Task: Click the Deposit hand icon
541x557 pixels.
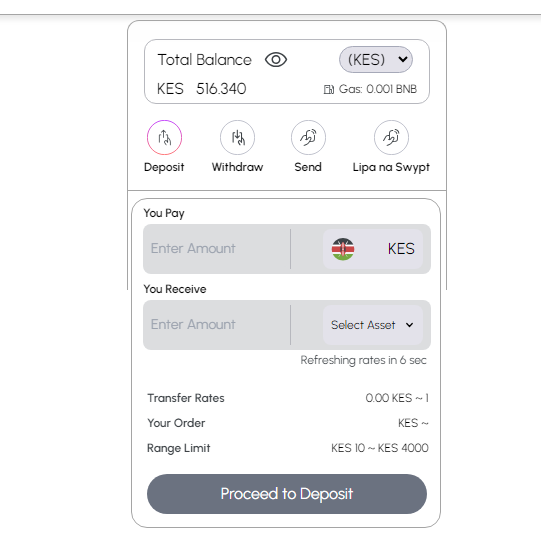Action: tap(164, 137)
